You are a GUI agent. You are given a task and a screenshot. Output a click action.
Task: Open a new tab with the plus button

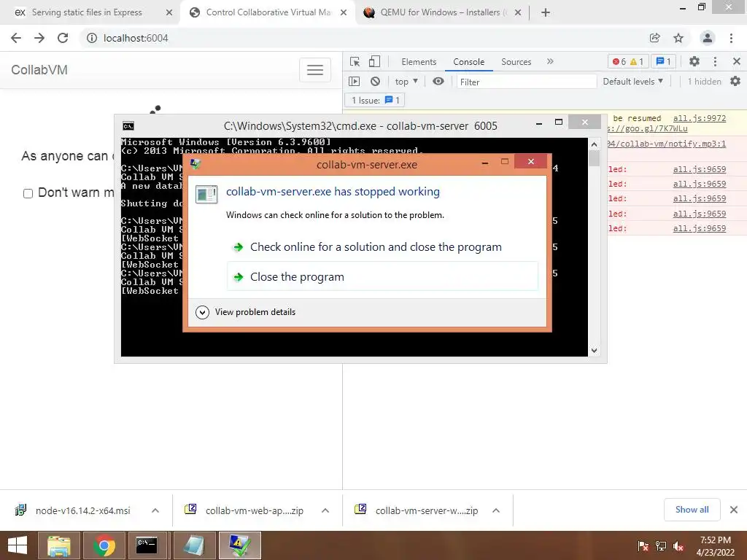[x=546, y=12]
